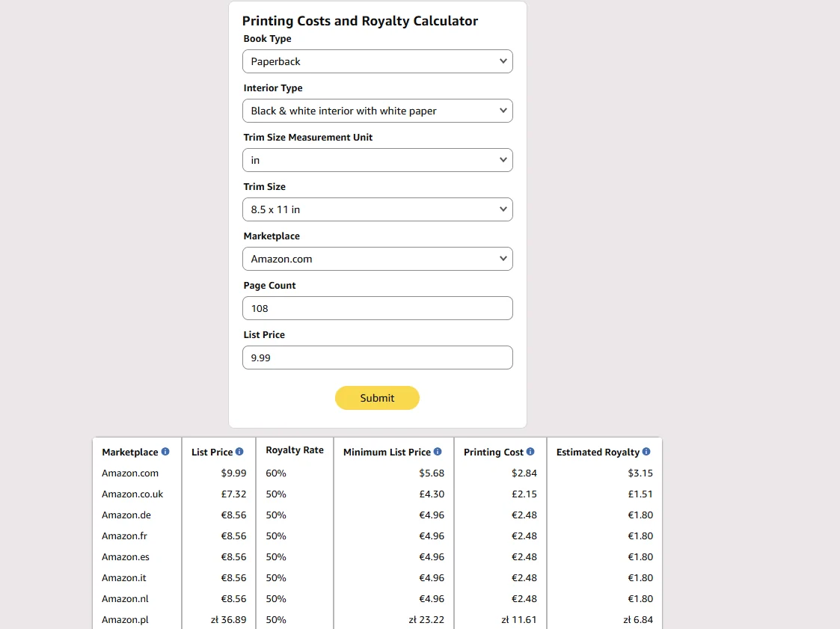Click the zł 23.22 minimum list price
The image size is (840, 629).
tap(426, 619)
